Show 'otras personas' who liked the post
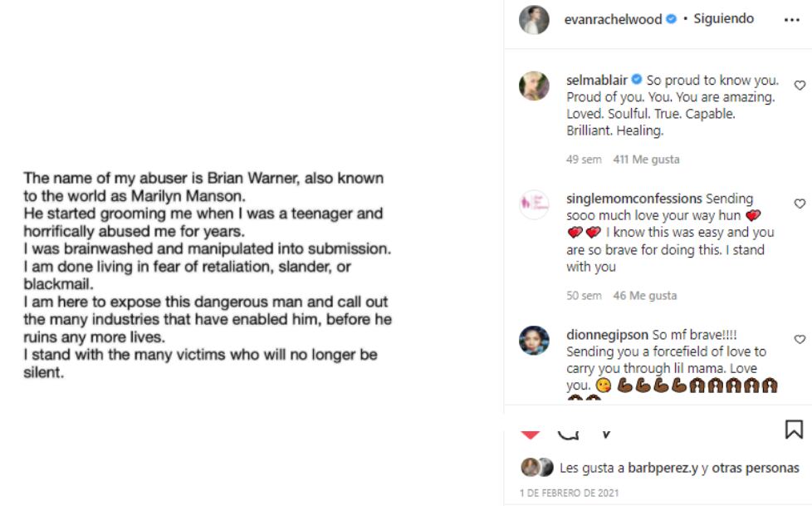This screenshot has width=812, height=506. (x=761, y=468)
